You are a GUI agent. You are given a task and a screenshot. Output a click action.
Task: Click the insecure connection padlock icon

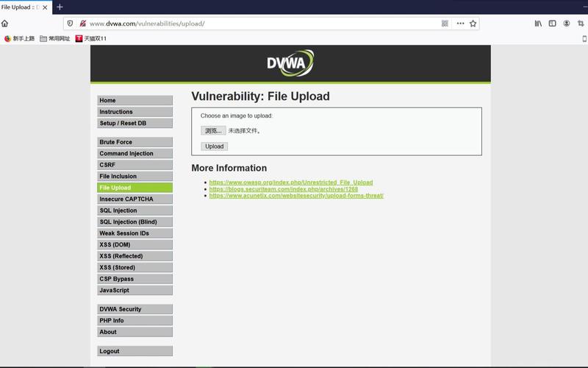click(83, 24)
